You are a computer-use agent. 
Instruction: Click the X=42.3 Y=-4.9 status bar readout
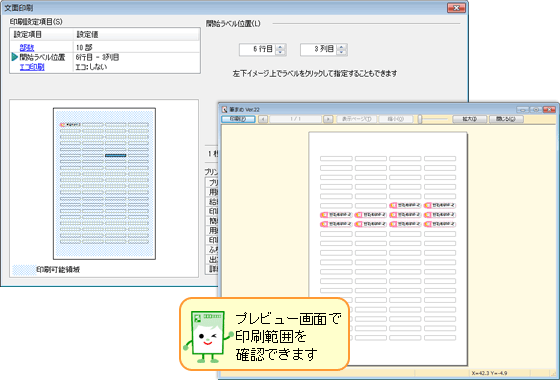pos(489,373)
